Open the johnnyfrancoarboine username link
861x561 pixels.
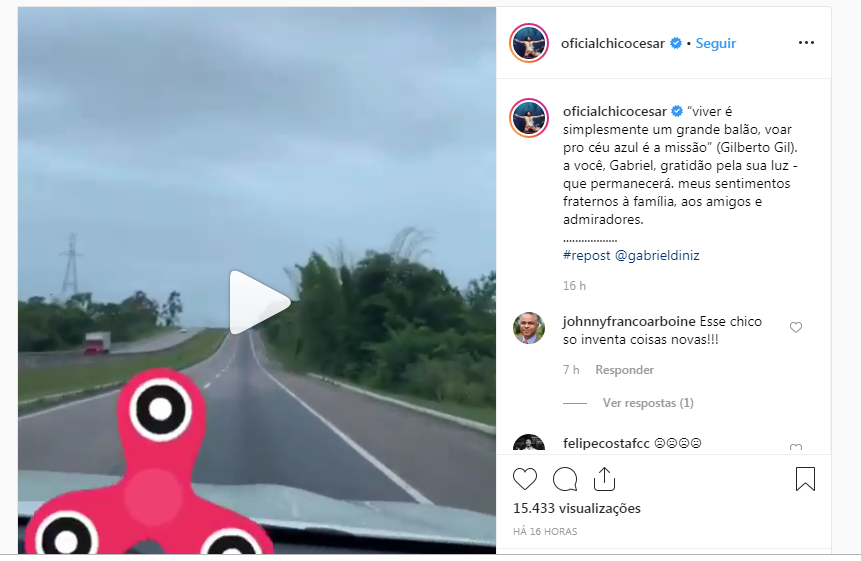[629, 322]
